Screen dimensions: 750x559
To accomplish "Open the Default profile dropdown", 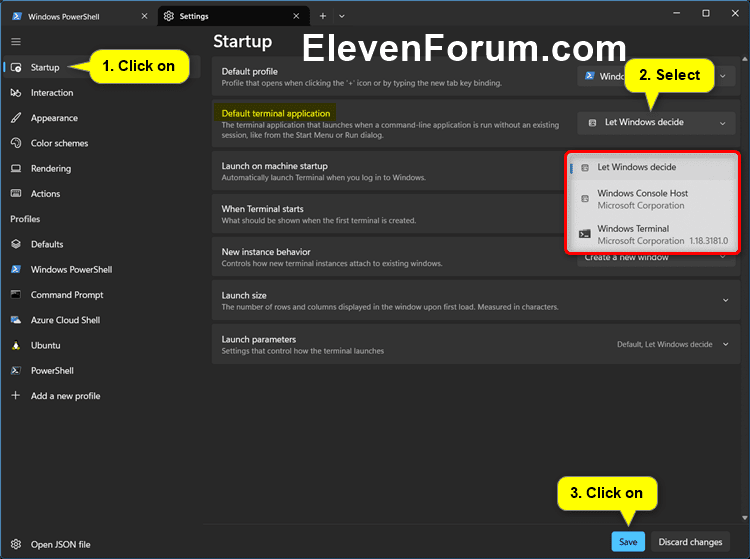I will [x=656, y=76].
